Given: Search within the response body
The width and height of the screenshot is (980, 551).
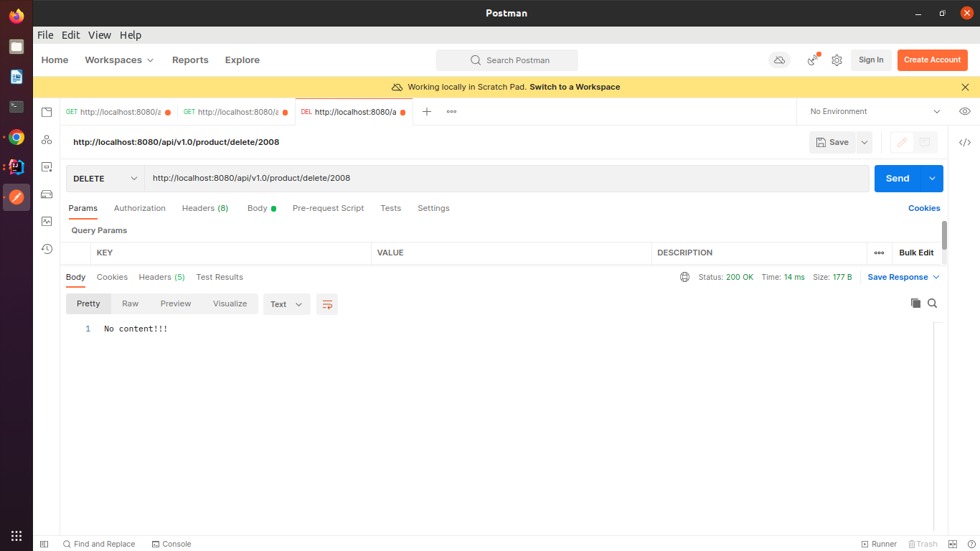Looking at the screenshot, I should point(933,303).
